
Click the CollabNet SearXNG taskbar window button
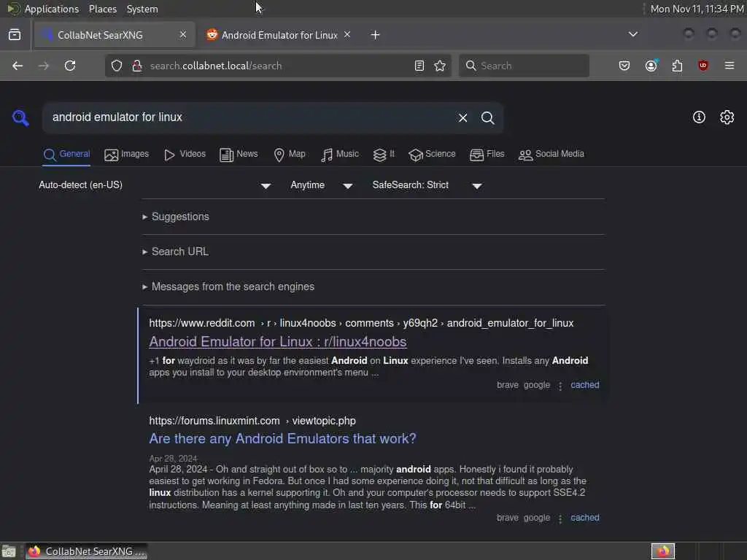86,551
